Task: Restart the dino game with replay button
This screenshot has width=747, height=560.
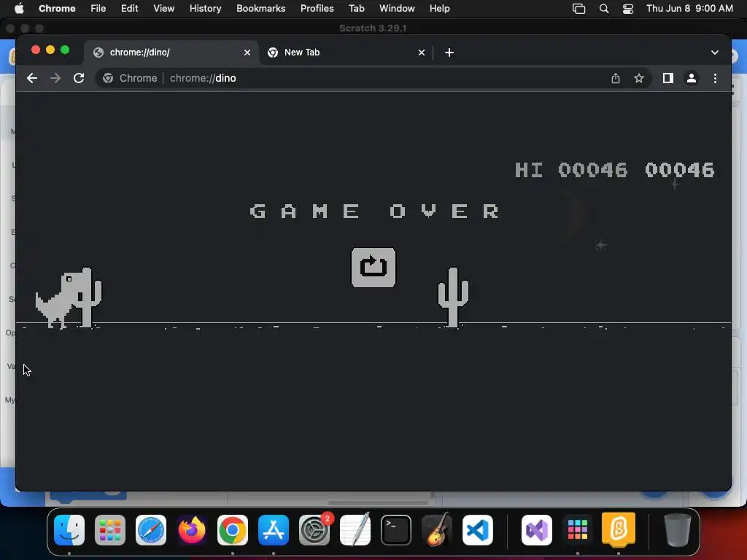Action: coord(373,267)
